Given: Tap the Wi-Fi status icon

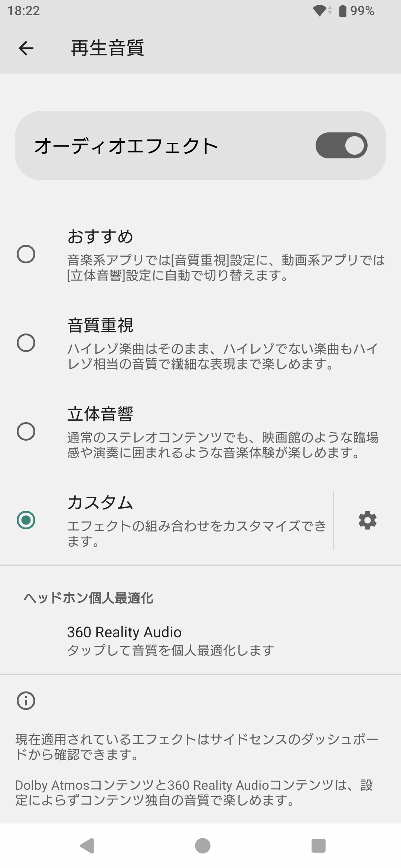Looking at the screenshot, I should click(320, 11).
